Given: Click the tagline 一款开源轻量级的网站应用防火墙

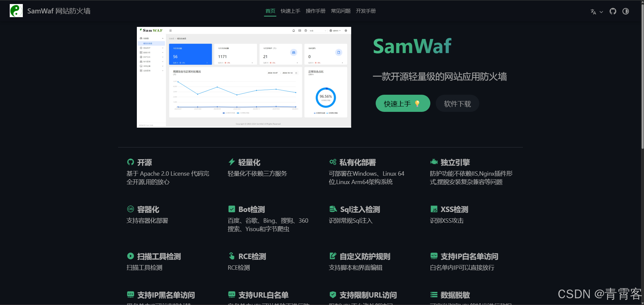Looking at the screenshot, I should coord(440,77).
